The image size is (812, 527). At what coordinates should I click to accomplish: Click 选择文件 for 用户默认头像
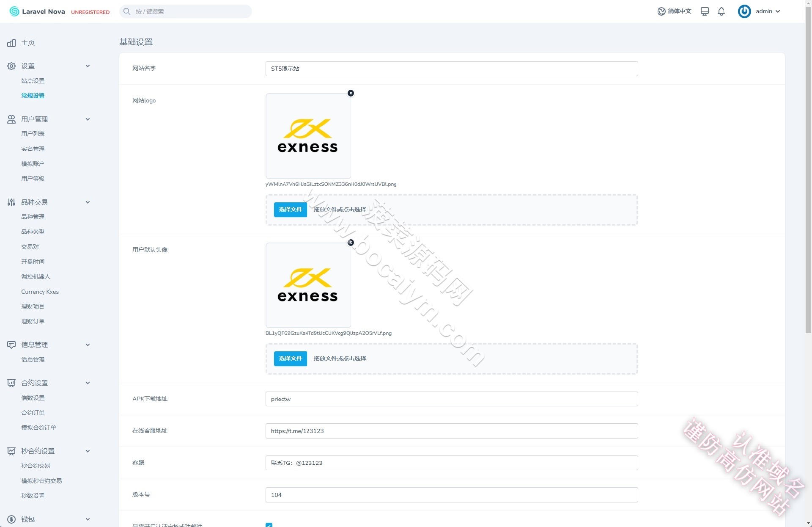click(x=291, y=359)
